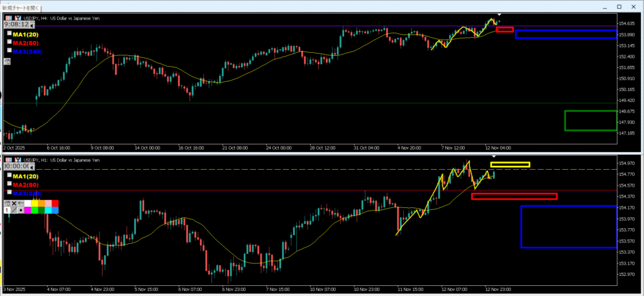This screenshot has width=644, height=296.
Task: Choose the magenta color swatch in palette
Action: pos(28,210)
